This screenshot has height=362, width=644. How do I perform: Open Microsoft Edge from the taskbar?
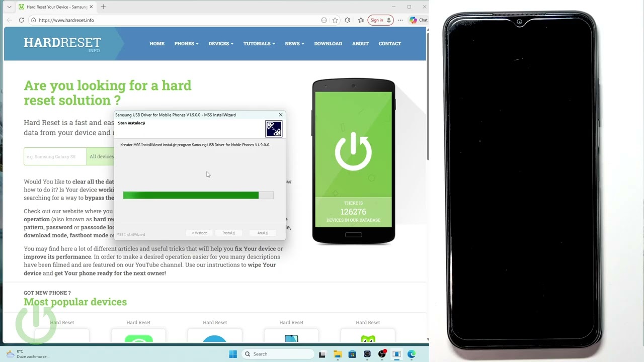[412, 354]
